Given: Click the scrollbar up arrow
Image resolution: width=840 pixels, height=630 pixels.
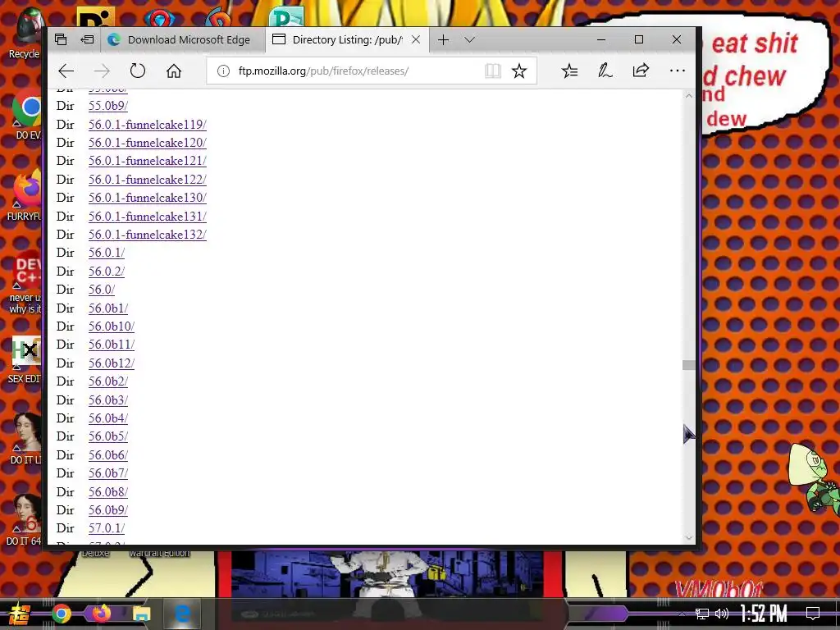Looking at the screenshot, I should point(689,96).
